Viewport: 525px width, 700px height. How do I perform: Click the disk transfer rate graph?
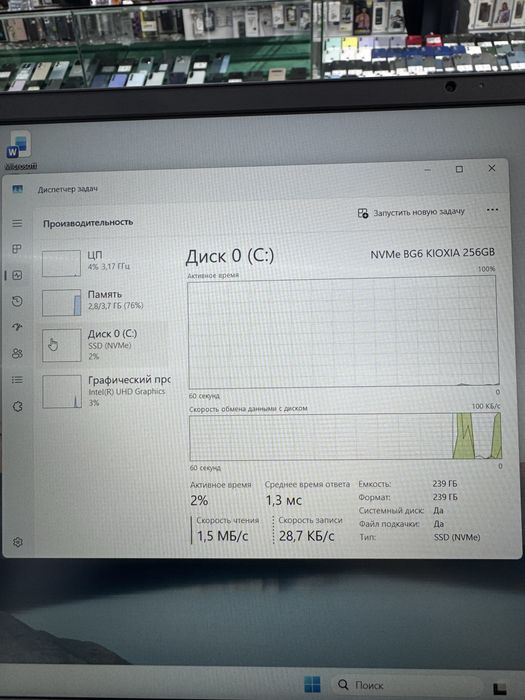[x=346, y=437]
